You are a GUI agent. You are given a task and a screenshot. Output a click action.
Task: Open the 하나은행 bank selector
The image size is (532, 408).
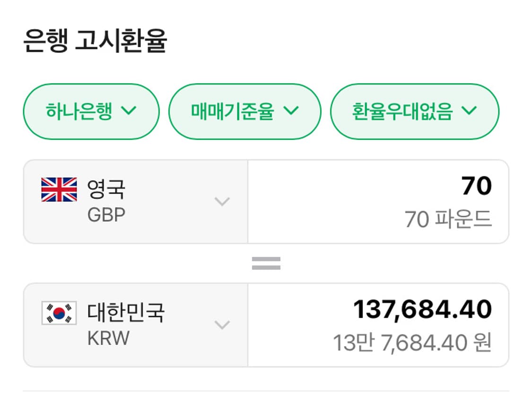click(x=91, y=111)
